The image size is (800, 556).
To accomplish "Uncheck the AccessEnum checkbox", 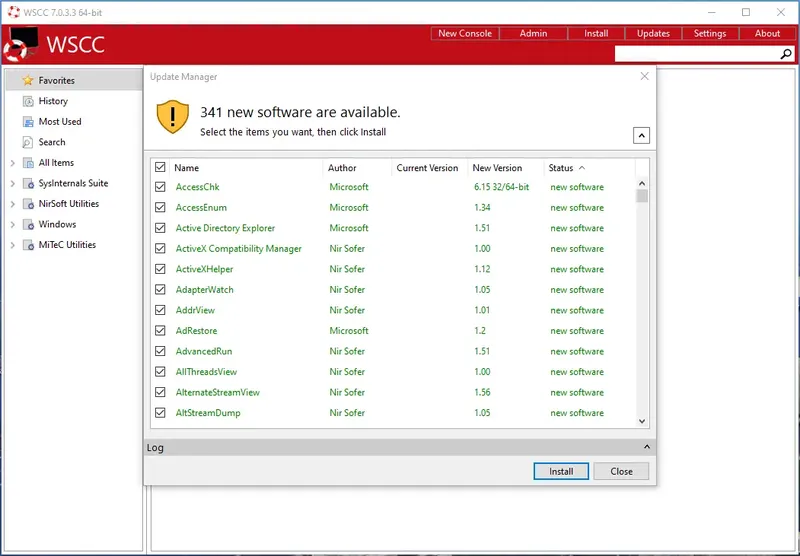I will click(160, 208).
